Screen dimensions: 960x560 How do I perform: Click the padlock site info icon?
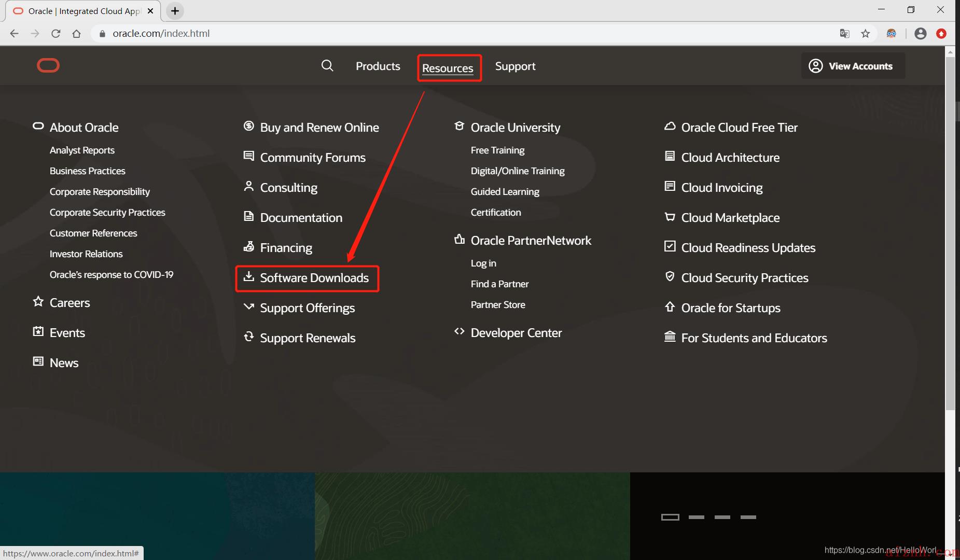102,34
